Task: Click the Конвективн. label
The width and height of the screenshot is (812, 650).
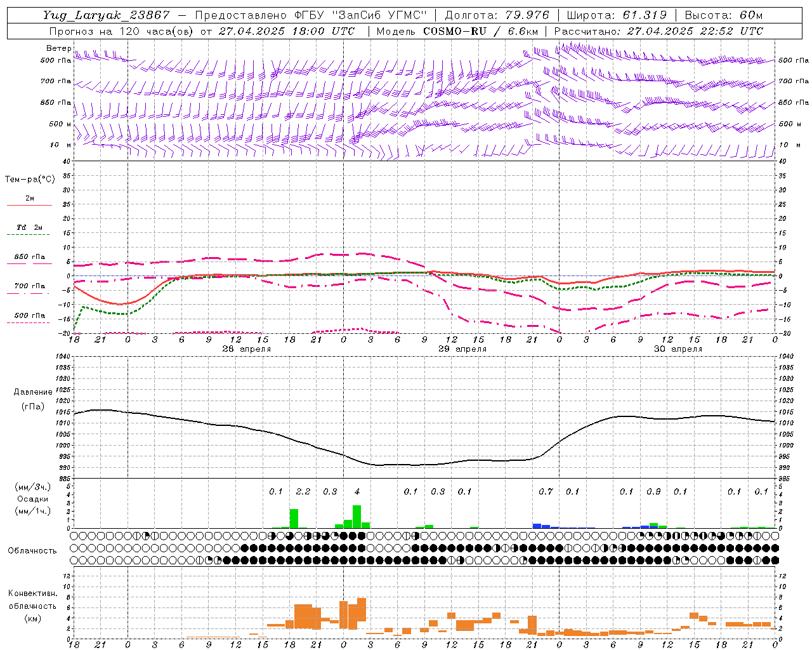Action: [x=32, y=594]
